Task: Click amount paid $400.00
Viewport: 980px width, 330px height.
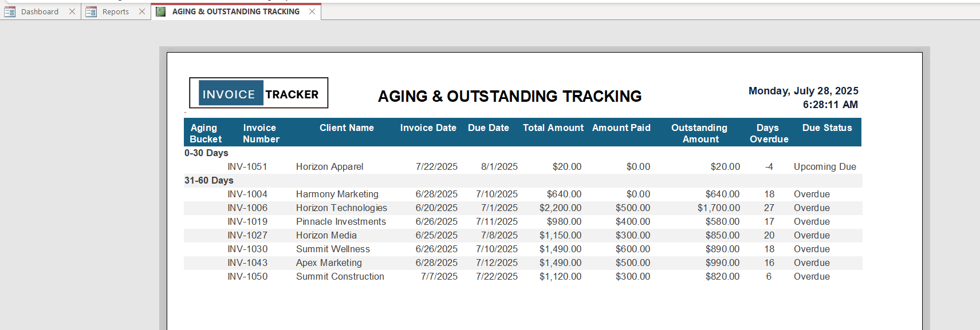Action: pyautogui.click(x=633, y=221)
